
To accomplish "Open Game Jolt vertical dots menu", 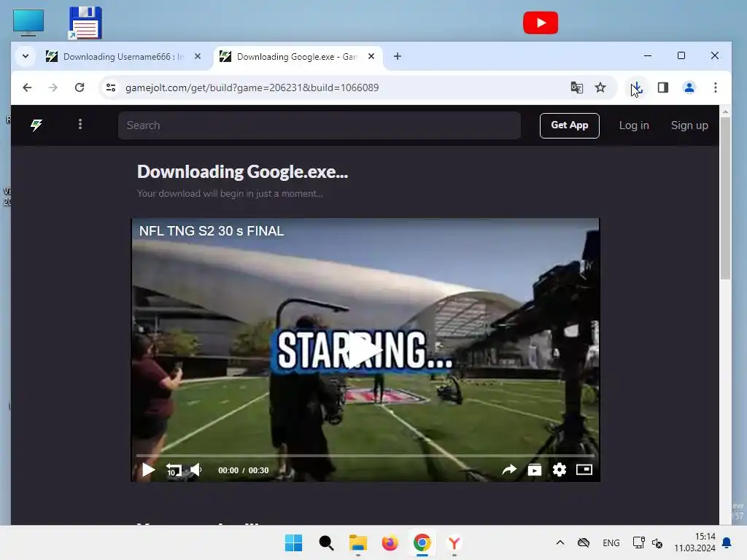I will [80, 124].
